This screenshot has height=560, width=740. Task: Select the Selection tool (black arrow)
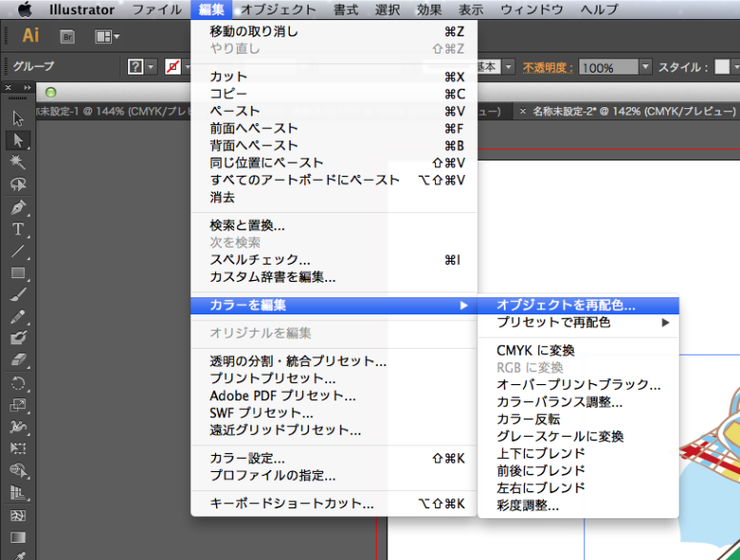click(x=18, y=118)
